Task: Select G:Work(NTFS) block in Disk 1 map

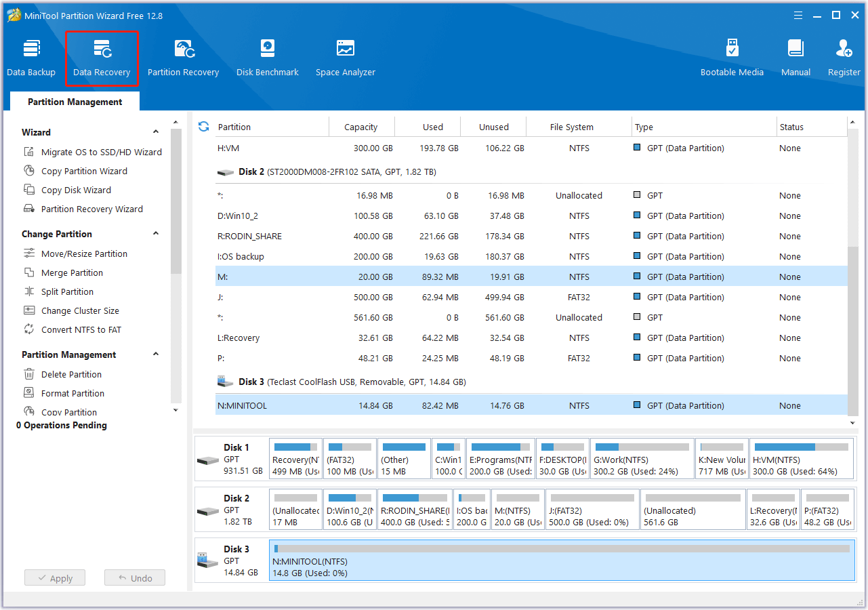Action: click(x=642, y=459)
